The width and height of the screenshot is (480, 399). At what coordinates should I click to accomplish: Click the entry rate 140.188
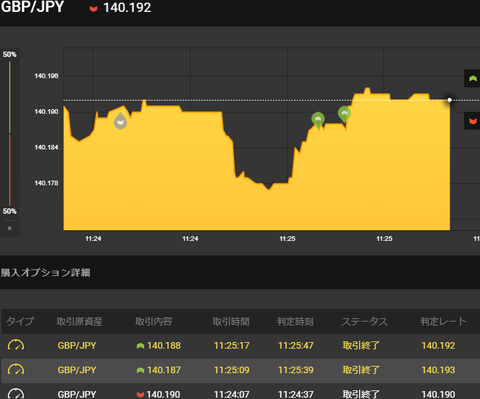tap(164, 346)
